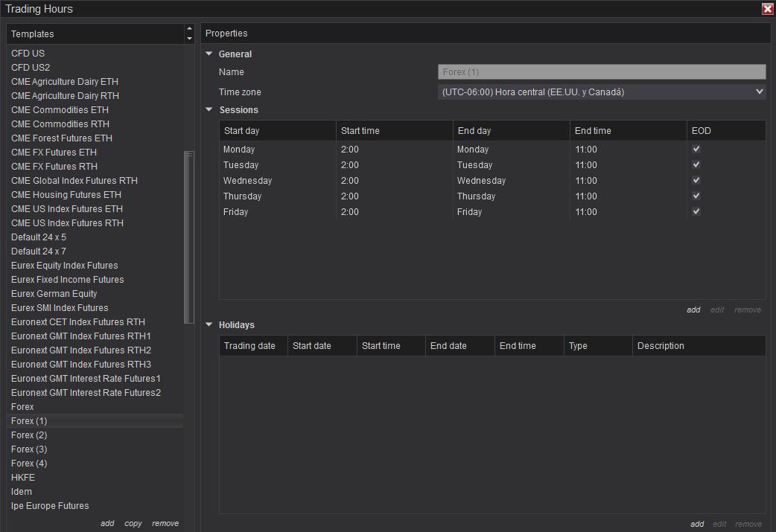776x532 pixels.
Task: Click add below the Holidays table
Action: (x=696, y=524)
